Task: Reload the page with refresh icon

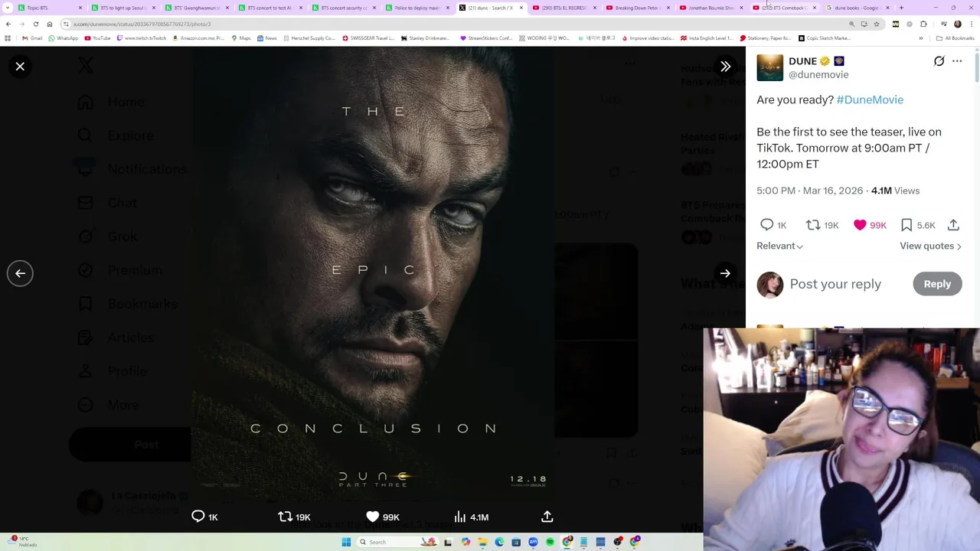Action: coord(35,24)
